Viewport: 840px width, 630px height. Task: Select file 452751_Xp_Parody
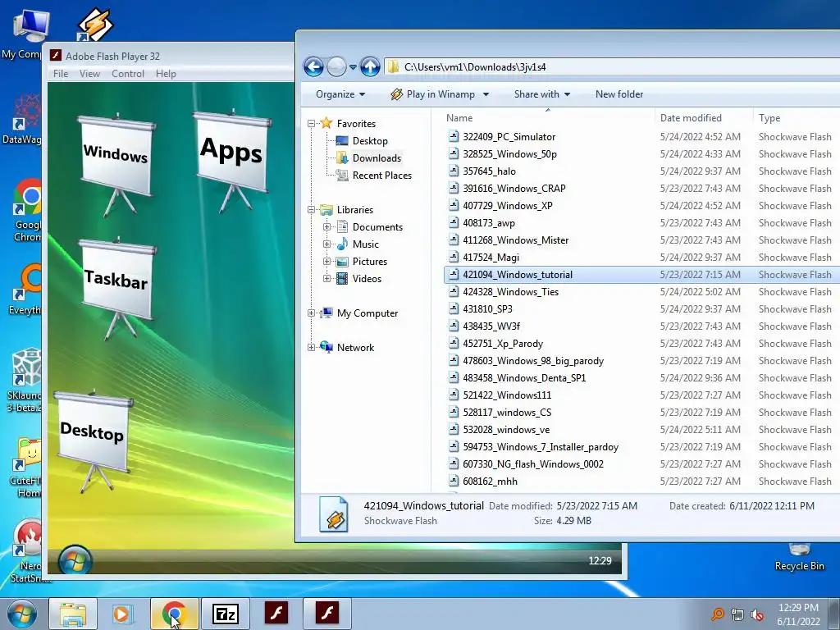pyautogui.click(x=503, y=344)
